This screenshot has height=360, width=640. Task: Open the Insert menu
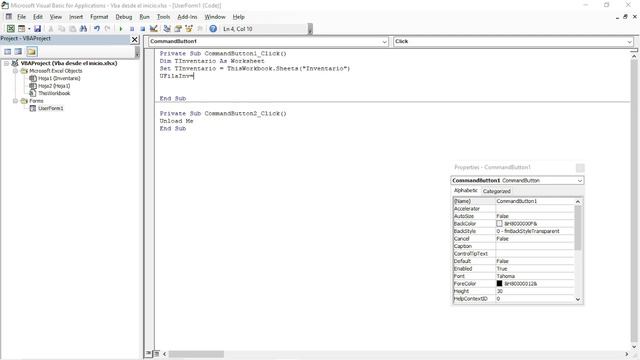[x=76, y=17]
